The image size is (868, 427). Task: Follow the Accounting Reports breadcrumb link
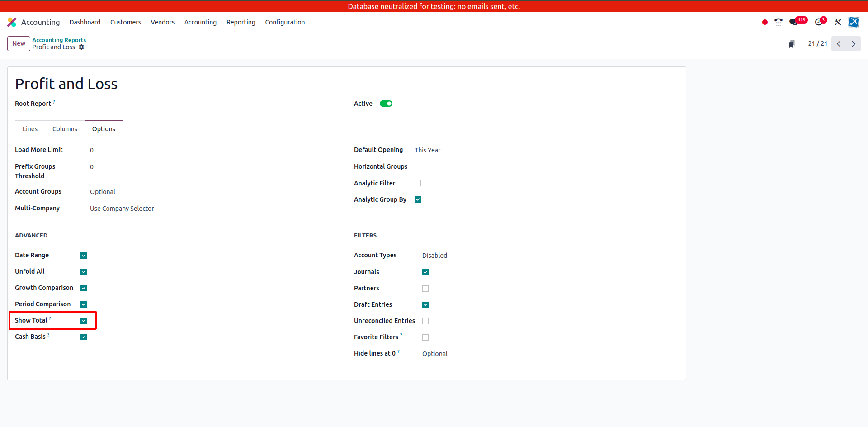59,40
